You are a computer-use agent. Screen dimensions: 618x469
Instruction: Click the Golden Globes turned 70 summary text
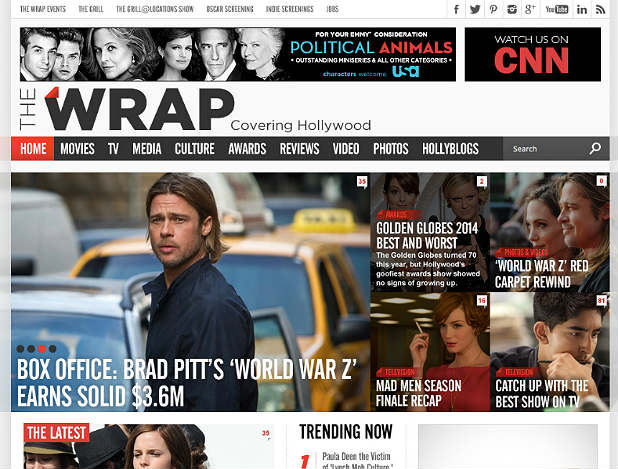click(428, 269)
